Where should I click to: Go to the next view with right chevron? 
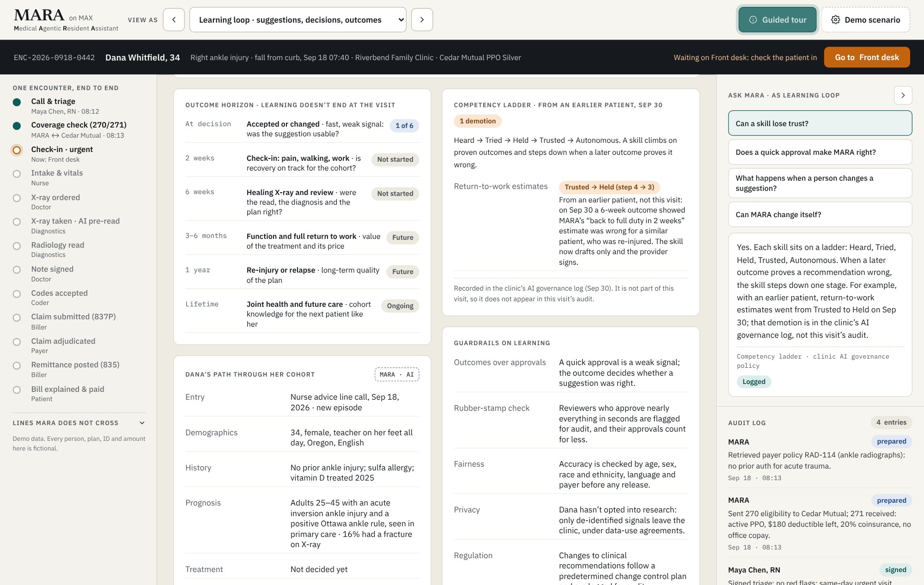[x=422, y=20]
